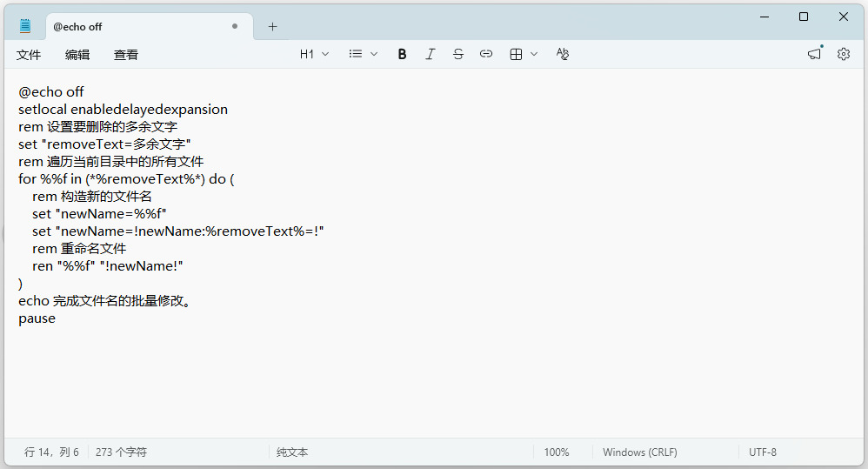Image resolution: width=868 pixels, height=469 pixels.
Task: Add a new tab with plus button
Action: point(272,27)
